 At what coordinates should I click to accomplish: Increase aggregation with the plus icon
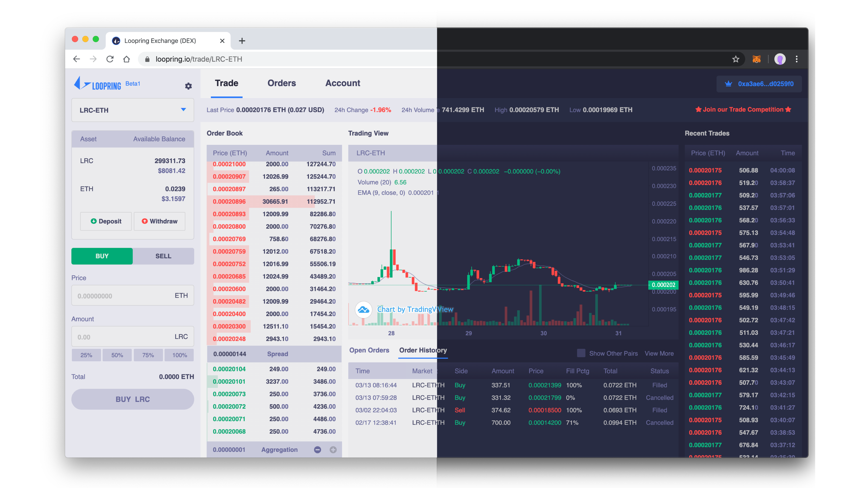pos(333,450)
